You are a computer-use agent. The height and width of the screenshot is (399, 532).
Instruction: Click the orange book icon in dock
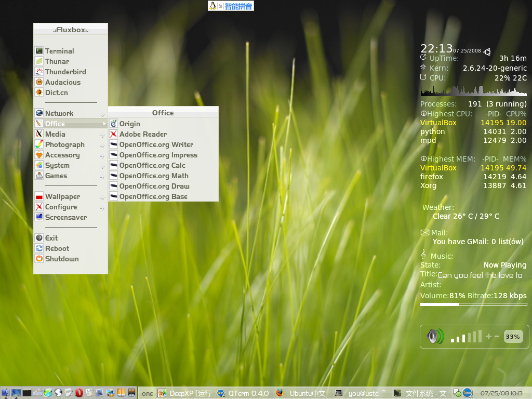(121, 393)
